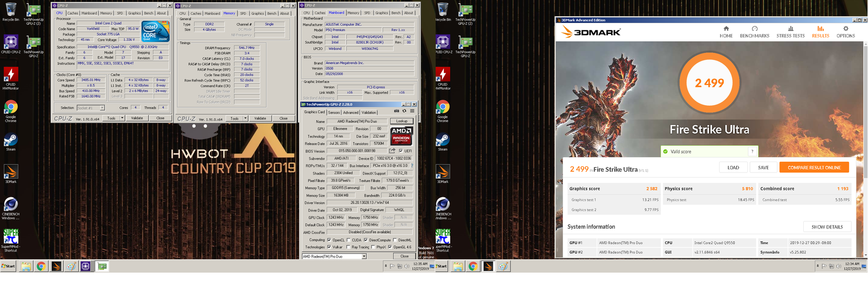The image size is (868, 297).
Task: Open Caches tab in CPU-Z CPU window
Action: point(73,13)
